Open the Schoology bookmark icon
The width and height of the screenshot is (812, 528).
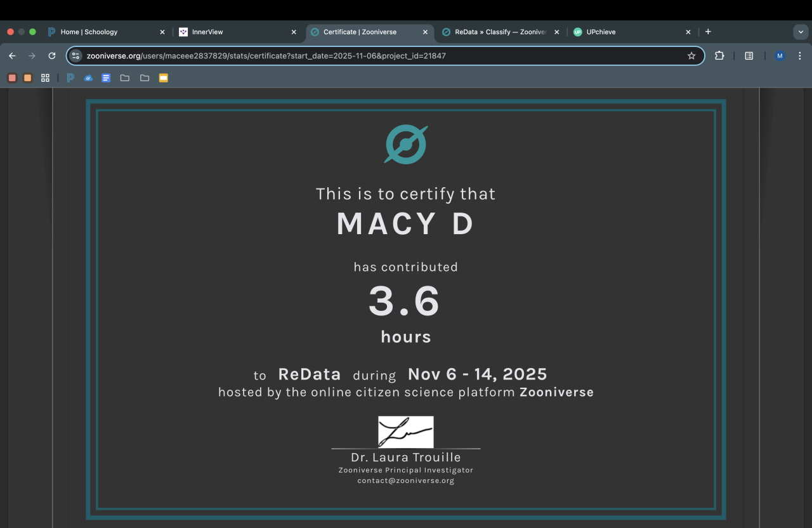[x=70, y=78]
